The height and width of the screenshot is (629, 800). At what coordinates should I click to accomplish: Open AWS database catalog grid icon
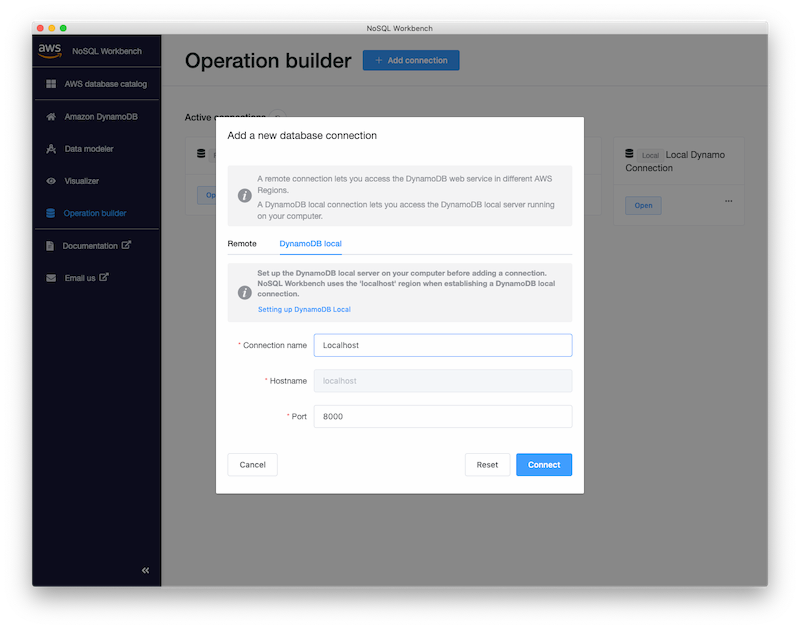pos(51,84)
